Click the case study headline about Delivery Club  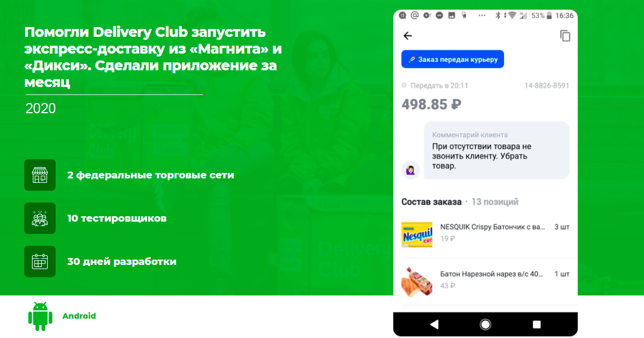coord(153,58)
